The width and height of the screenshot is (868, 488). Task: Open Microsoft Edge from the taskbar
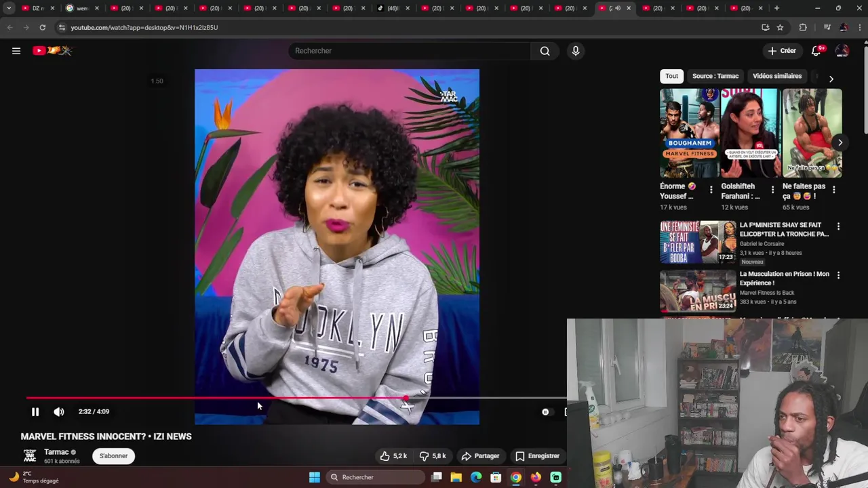pyautogui.click(x=476, y=477)
